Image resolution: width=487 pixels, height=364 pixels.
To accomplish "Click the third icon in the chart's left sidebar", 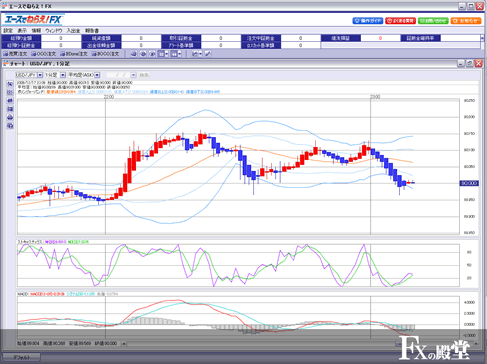I will pos(10,101).
